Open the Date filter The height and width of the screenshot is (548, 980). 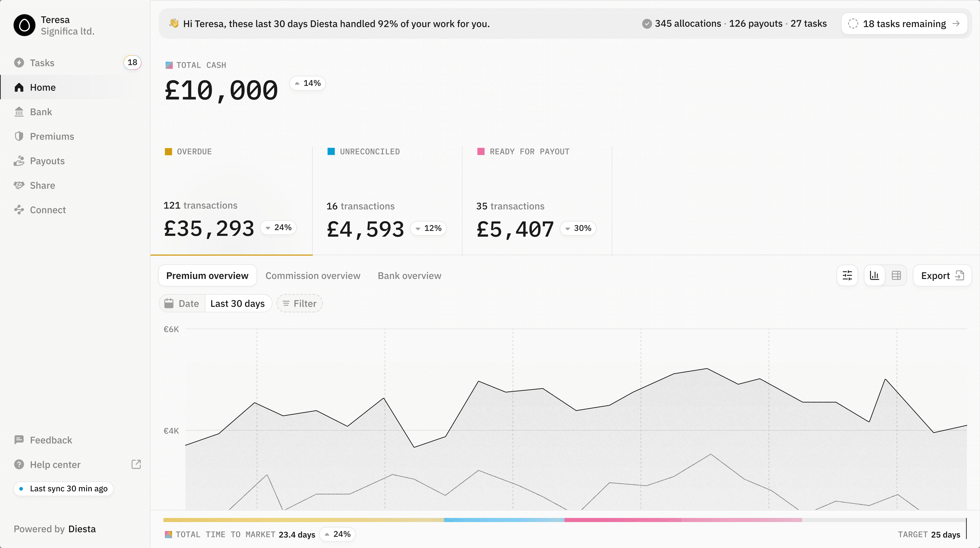point(182,303)
